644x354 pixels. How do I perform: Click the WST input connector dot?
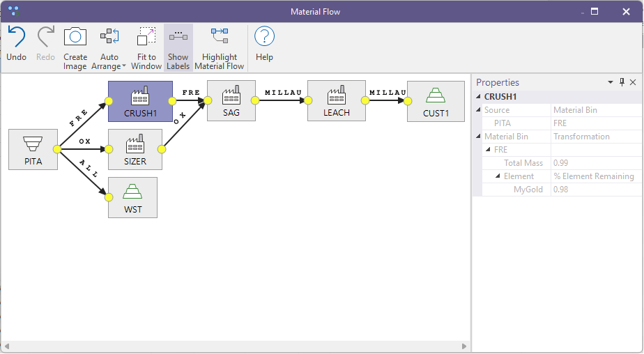point(109,197)
